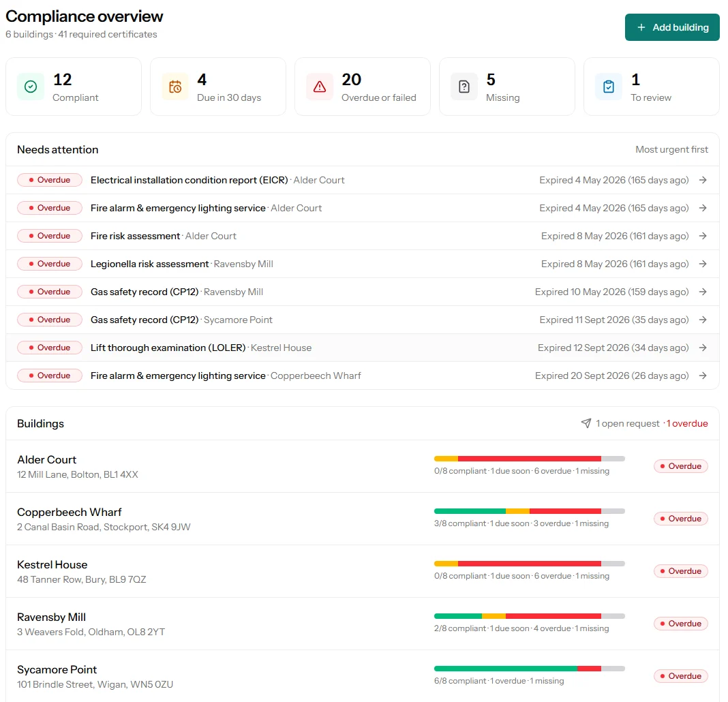Click 'Expired 11 Sept 2026 (35 days ago)' text
This screenshot has width=728, height=702.
pyautogui.click(x=613, y=320)
